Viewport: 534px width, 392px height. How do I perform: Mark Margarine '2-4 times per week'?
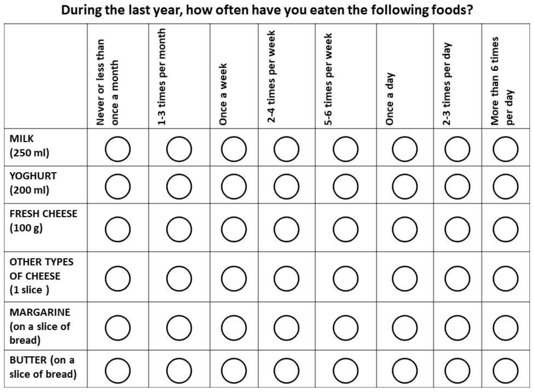286,328
